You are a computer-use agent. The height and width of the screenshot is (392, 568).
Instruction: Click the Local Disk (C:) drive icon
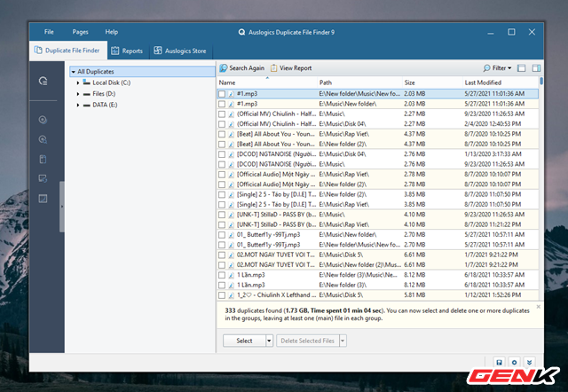coord(86,82)
